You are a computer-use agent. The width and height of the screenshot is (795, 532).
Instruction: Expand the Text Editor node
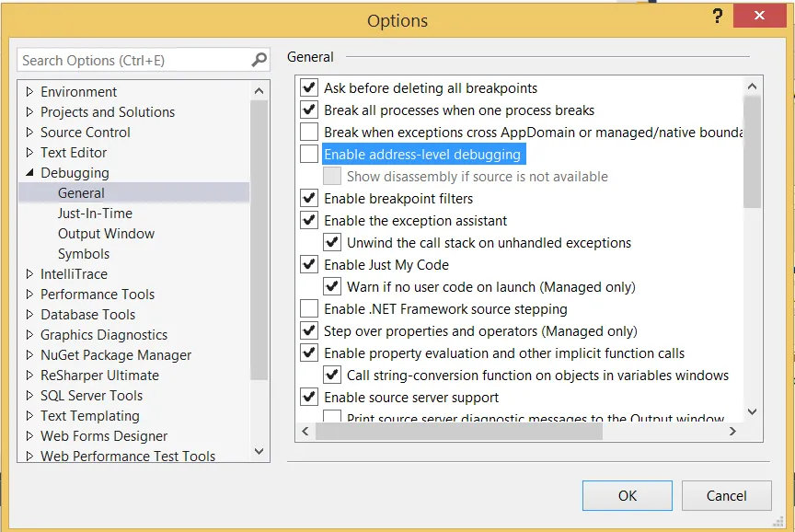[30, 153]
